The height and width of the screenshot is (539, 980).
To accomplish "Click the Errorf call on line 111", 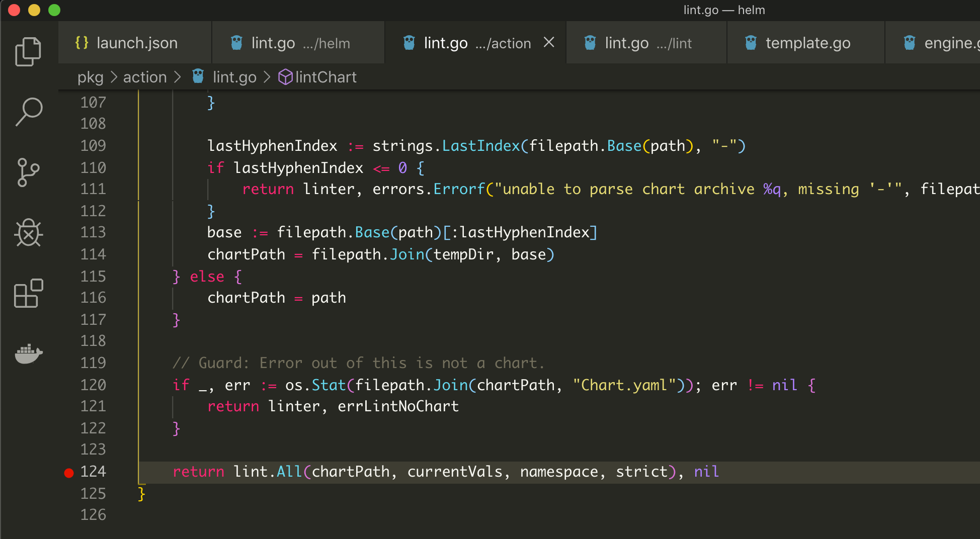I will 459,189.
